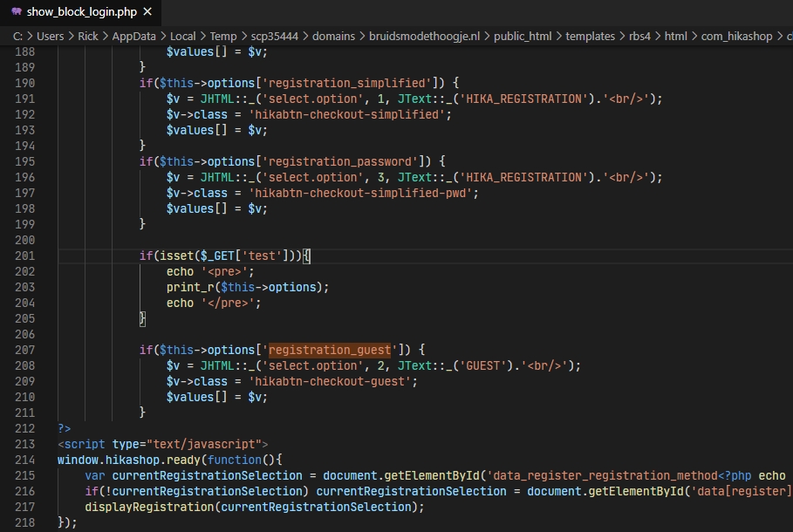Click 'hikabtn-checkout-simplified' string on line 192

[346, 115]
